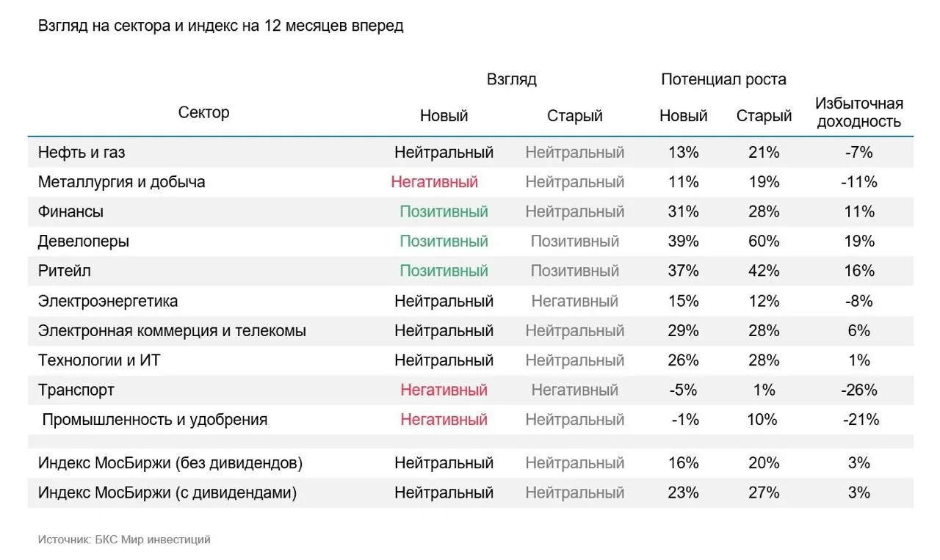
Task: Select the "Девелоперы" sector name
Action: tap(84, 241)
